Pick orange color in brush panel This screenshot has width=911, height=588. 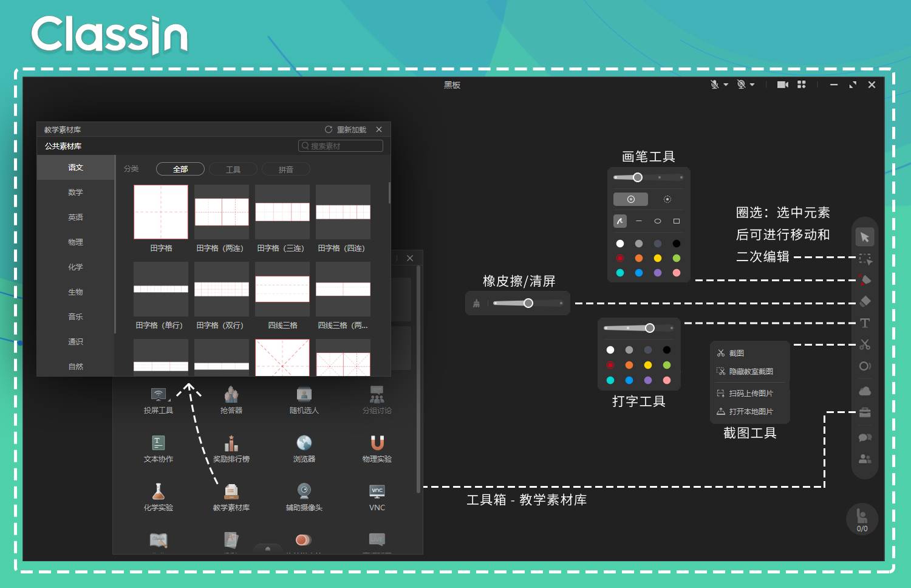coord(639,258)
